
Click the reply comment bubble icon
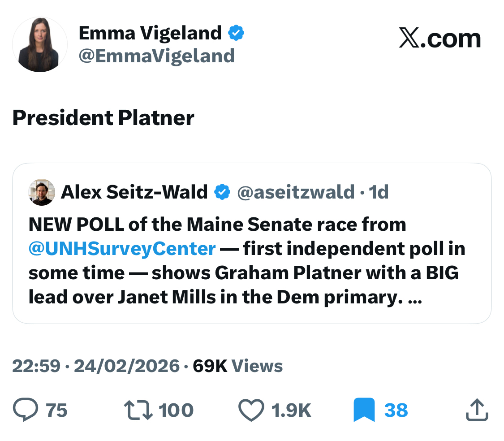[26, 410]
